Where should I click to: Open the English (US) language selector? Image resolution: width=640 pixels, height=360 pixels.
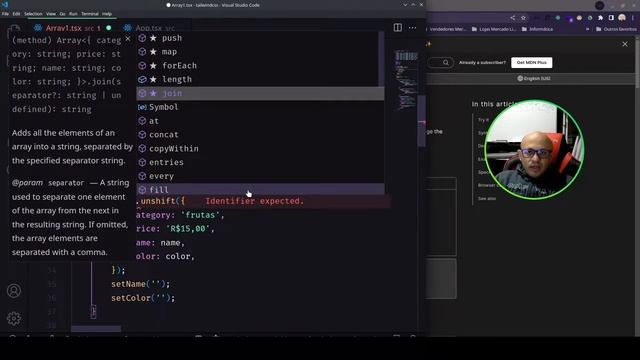[533, 78]
